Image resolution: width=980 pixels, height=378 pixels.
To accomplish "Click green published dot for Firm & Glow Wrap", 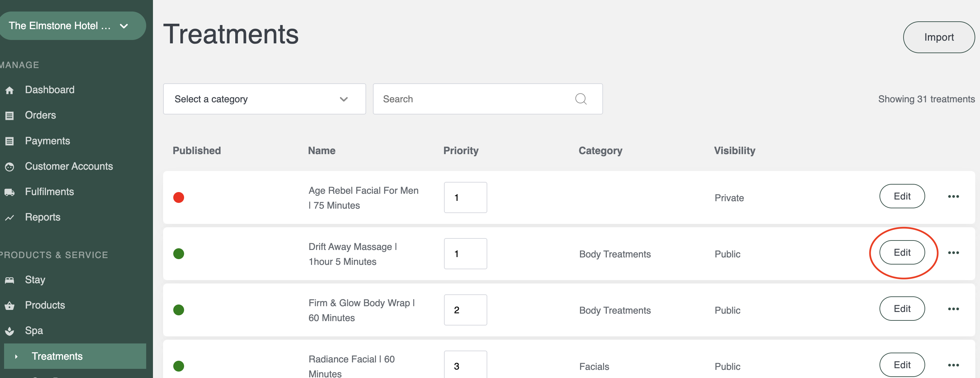I will click(178, 310).
